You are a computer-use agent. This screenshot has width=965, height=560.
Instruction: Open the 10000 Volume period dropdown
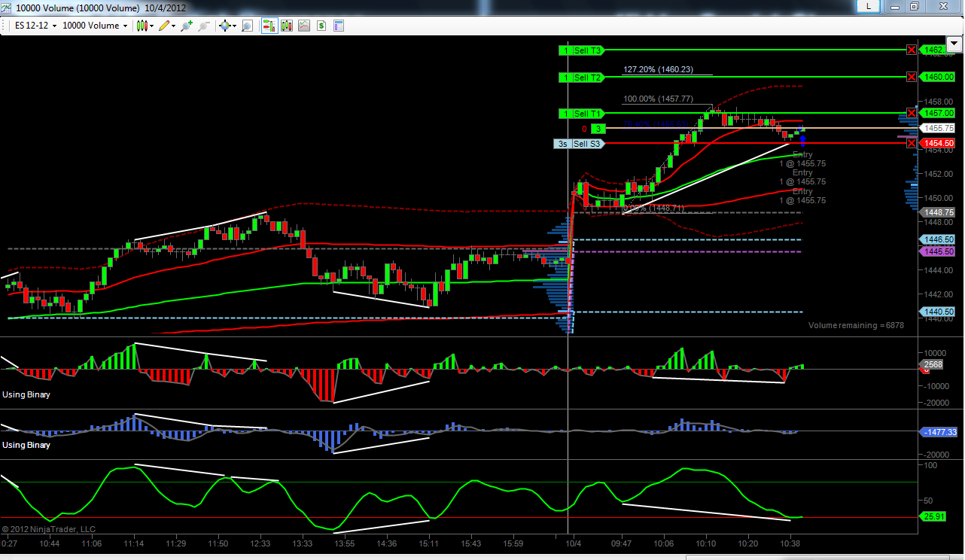[95, 26]
